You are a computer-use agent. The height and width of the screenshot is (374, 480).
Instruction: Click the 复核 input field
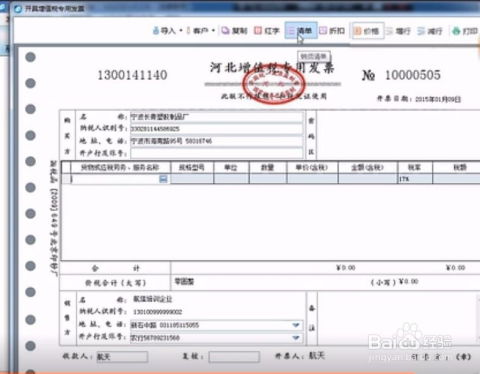point(234,357)
